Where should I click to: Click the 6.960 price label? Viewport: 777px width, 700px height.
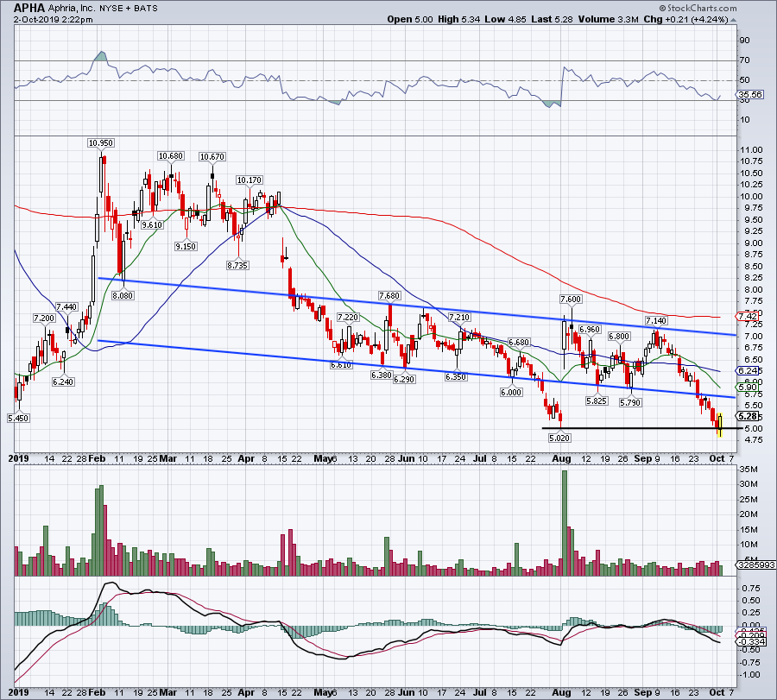pyautogui.click(x=590, y=329)
